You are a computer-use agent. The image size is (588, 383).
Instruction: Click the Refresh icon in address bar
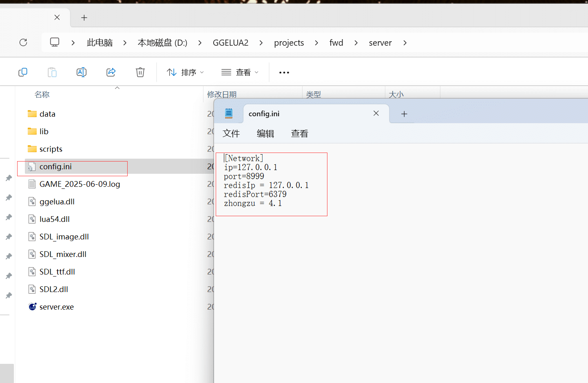[23, 42]
